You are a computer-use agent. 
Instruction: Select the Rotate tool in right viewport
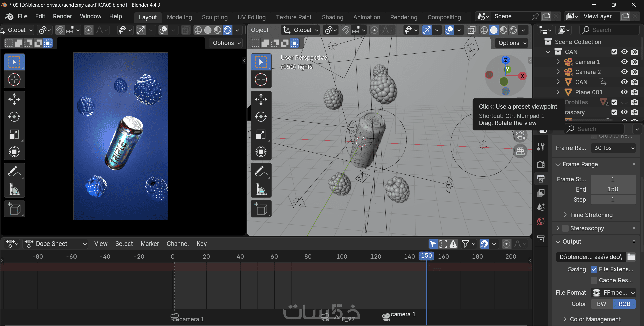[x=261, y=117]
